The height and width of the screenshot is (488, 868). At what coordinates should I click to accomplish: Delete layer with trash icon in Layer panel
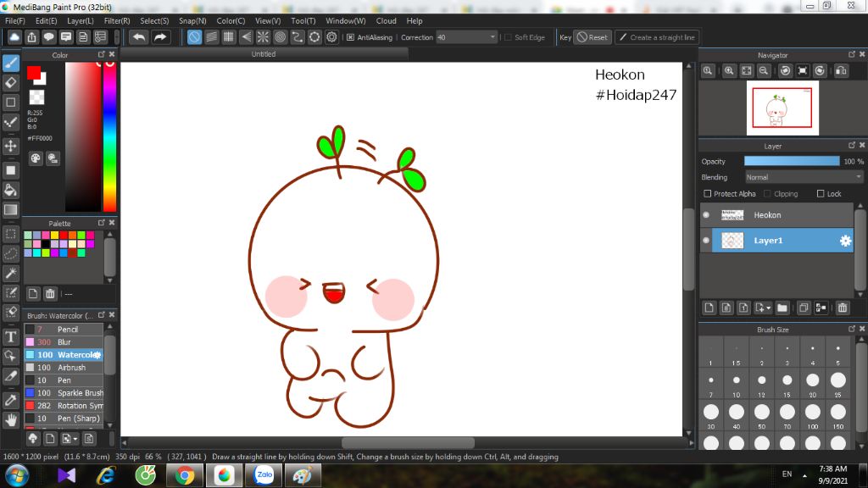point(843,308)
